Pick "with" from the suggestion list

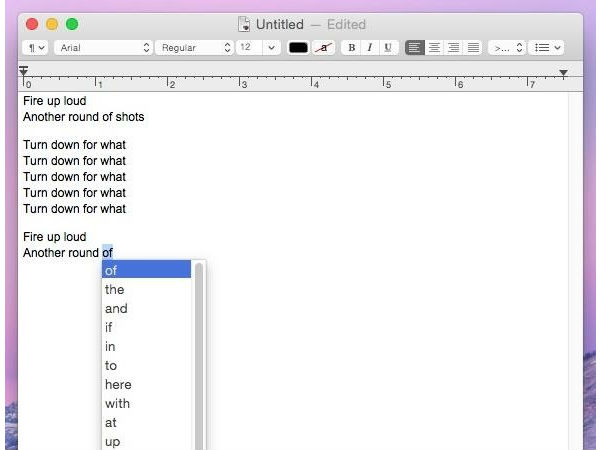click(x=117, y=403)
